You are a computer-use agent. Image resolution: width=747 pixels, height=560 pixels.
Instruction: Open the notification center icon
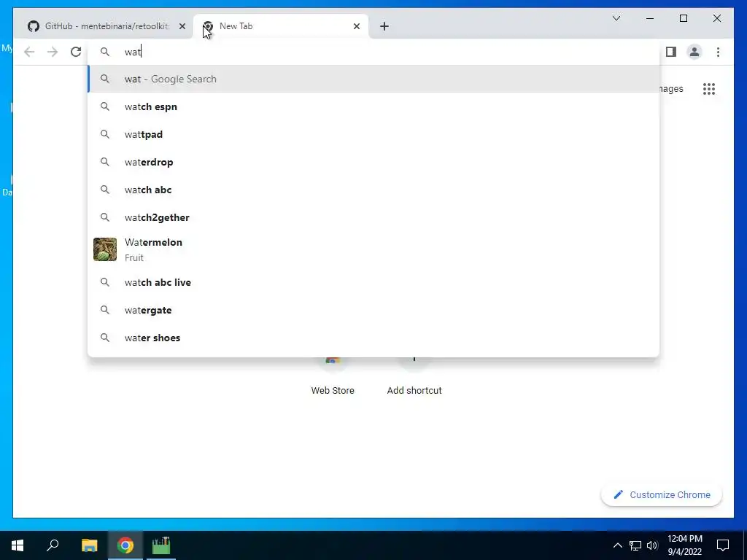coord(723,545)
